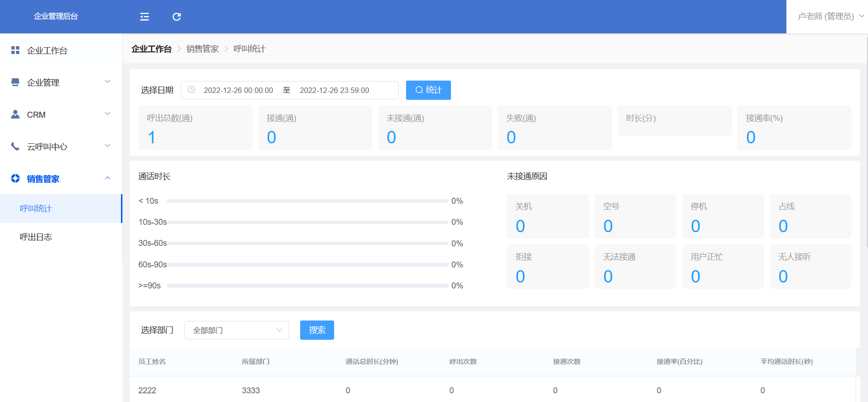Click the 企业工作台 grid icon

(15, 50)
